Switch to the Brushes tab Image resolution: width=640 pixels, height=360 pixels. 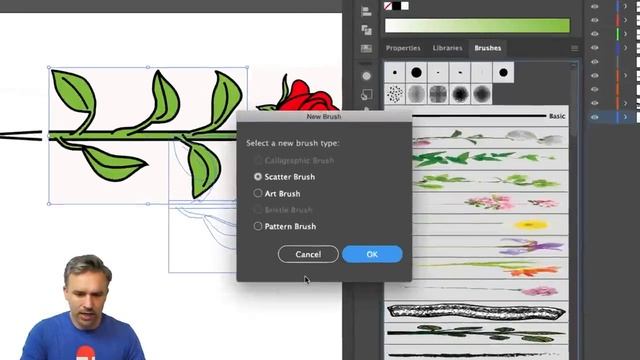[487, 48]
